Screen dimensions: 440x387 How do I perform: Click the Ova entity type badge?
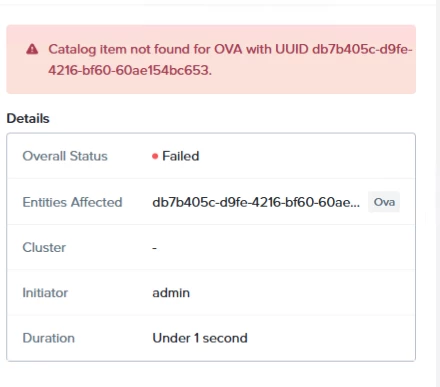coord(384,202)
